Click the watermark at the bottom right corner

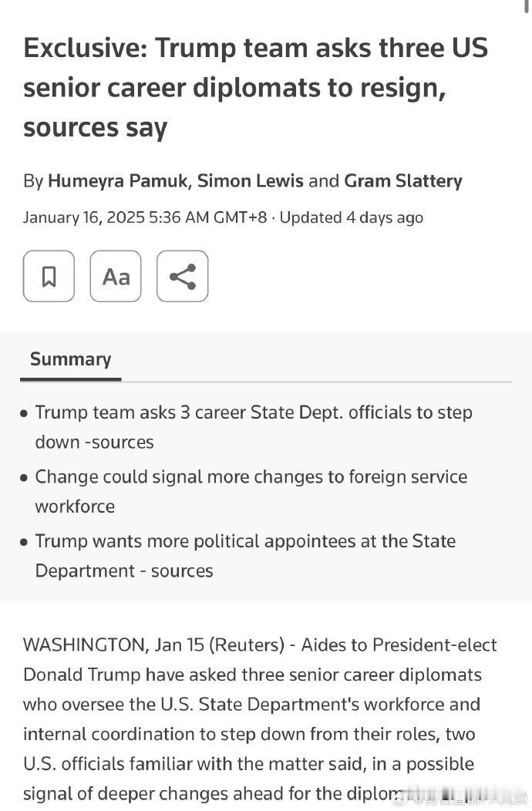(x=462, y=799)
